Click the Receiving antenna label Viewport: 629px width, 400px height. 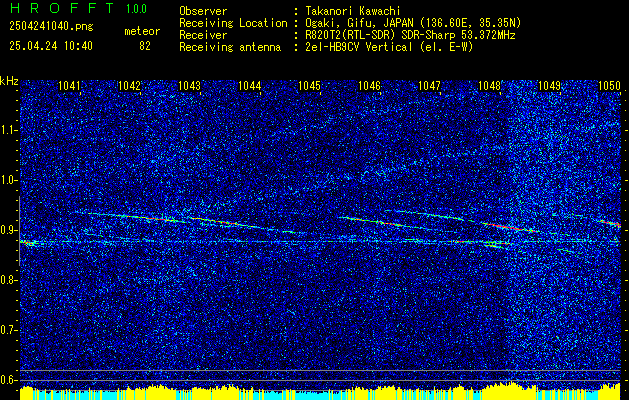point(230,47)
